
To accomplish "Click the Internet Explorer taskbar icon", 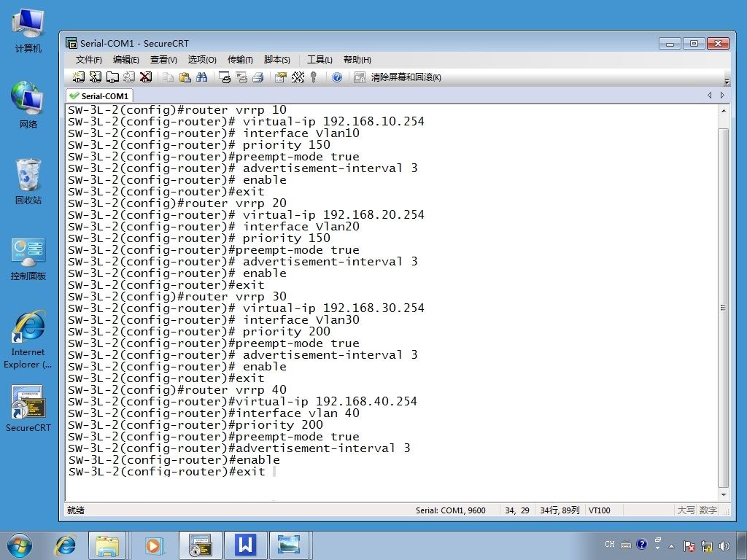I will pos(65,545).
